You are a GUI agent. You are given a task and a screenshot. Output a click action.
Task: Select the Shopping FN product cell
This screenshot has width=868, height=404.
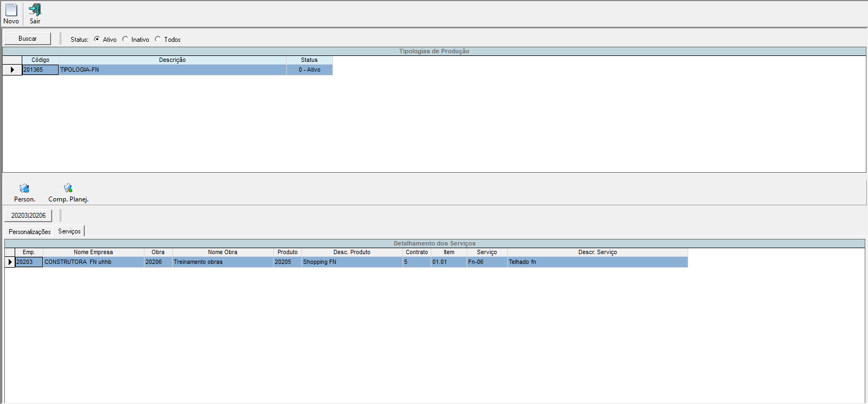(352, 262)
